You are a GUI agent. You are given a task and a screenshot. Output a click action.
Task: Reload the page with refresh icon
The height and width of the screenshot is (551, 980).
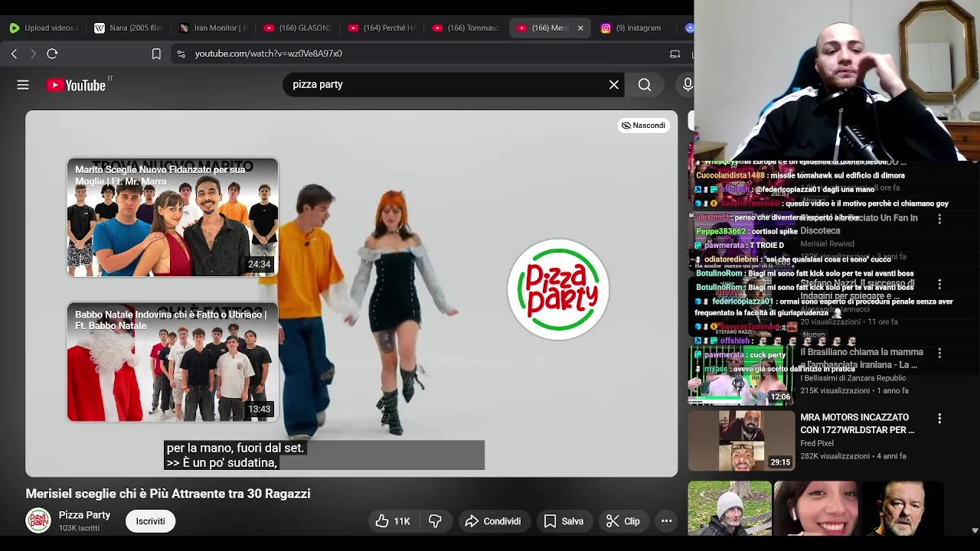[x=52, y=54]
